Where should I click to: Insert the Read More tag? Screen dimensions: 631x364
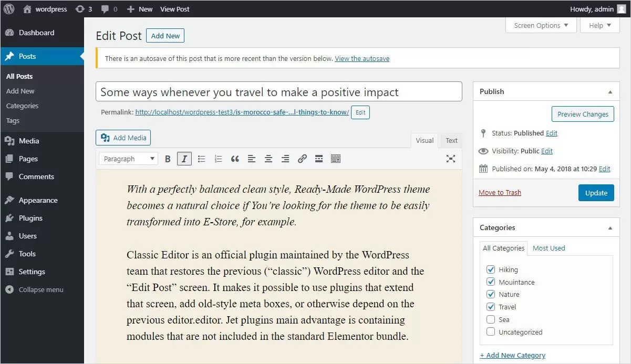319,159
